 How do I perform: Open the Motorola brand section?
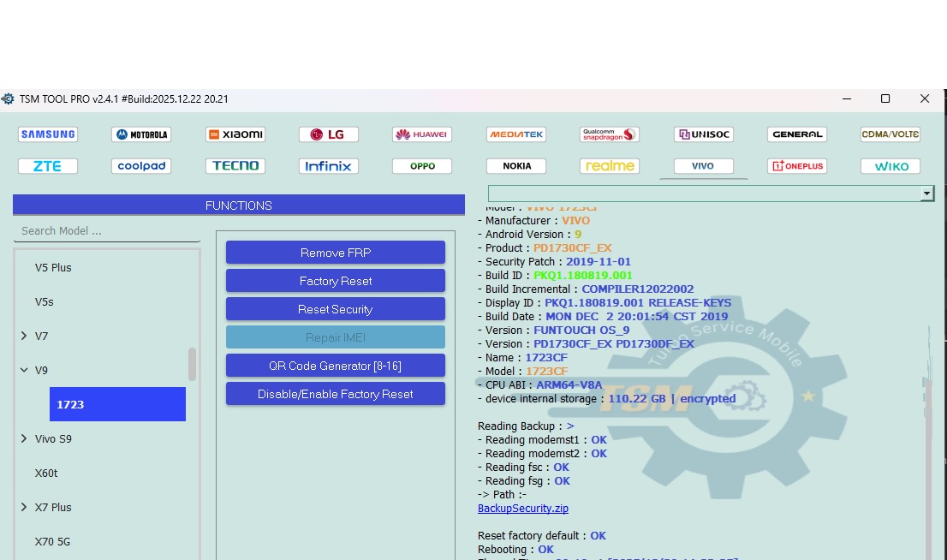[141, 134]
